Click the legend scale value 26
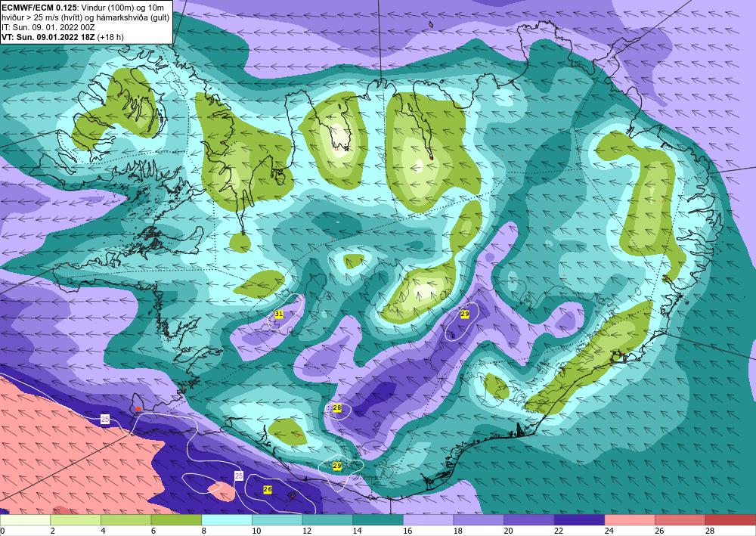The width and height of the screenshot is (756, 536). tap(659, 531)
